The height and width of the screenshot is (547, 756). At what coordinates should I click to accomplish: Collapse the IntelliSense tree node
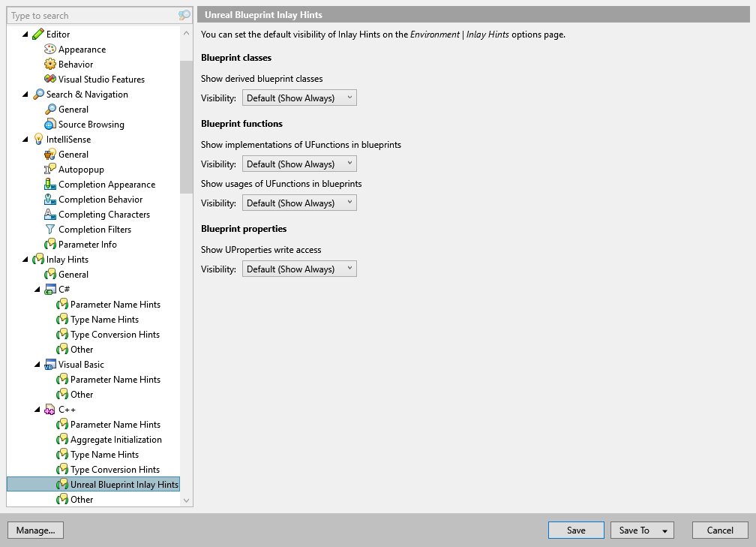click(25, 140)
